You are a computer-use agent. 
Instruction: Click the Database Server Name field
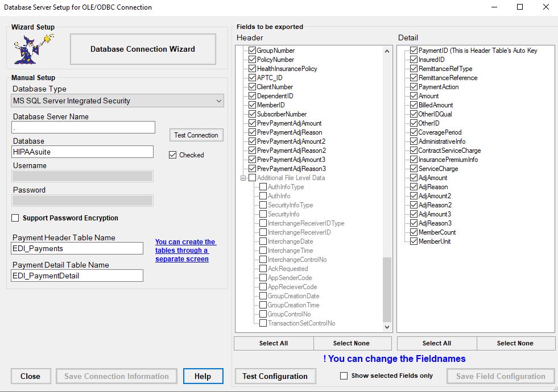83,127
